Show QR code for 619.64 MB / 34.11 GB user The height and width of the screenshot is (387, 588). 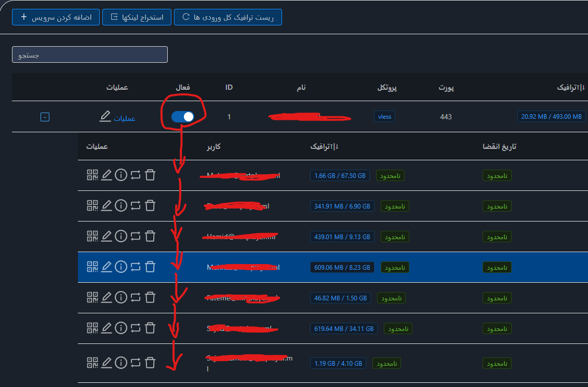coord(92,328)
